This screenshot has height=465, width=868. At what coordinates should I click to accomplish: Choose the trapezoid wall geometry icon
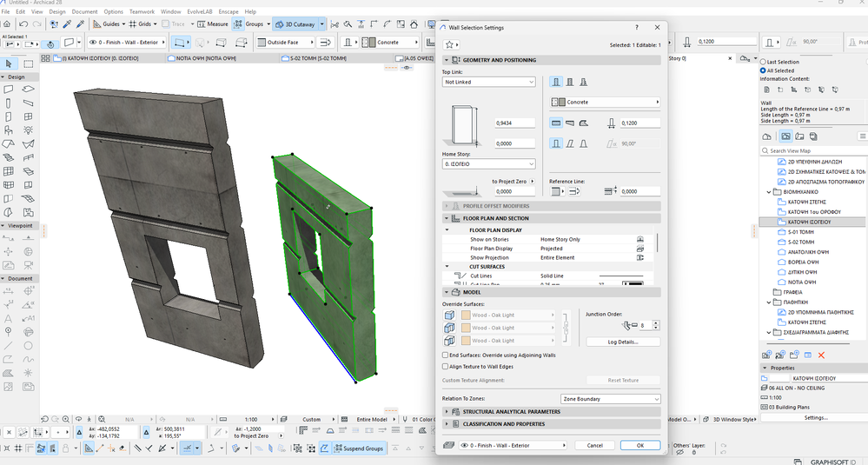tap(570, 123)
